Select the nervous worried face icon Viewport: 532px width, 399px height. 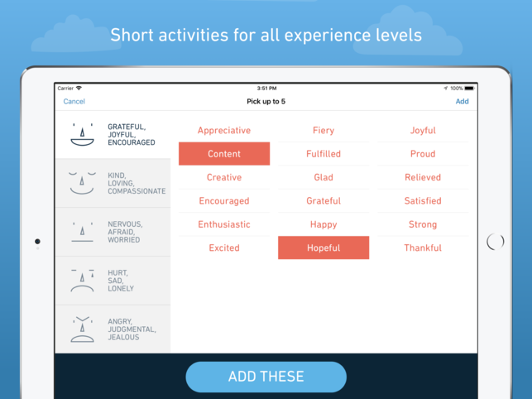(81, 232)
